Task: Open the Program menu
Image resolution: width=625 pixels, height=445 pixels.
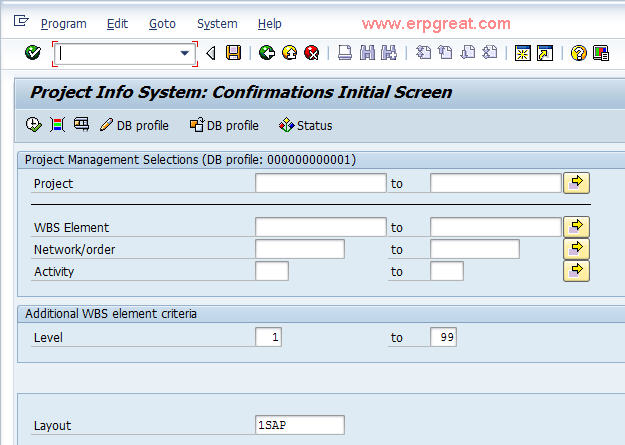Action: 64,24
